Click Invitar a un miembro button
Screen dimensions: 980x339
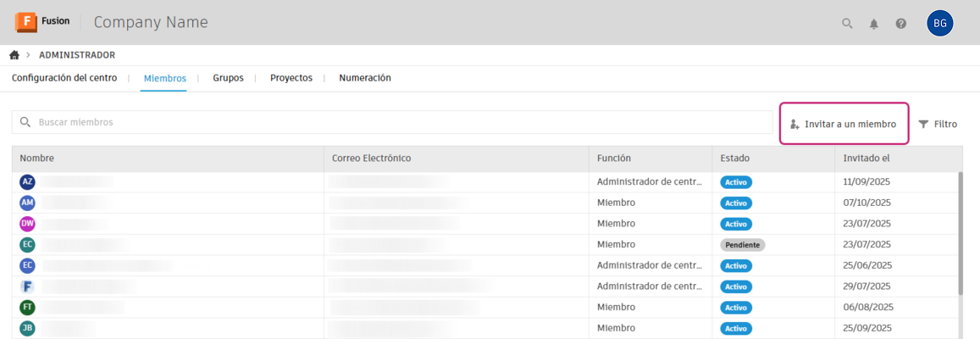pyautogui.click(x=844, y=124)
